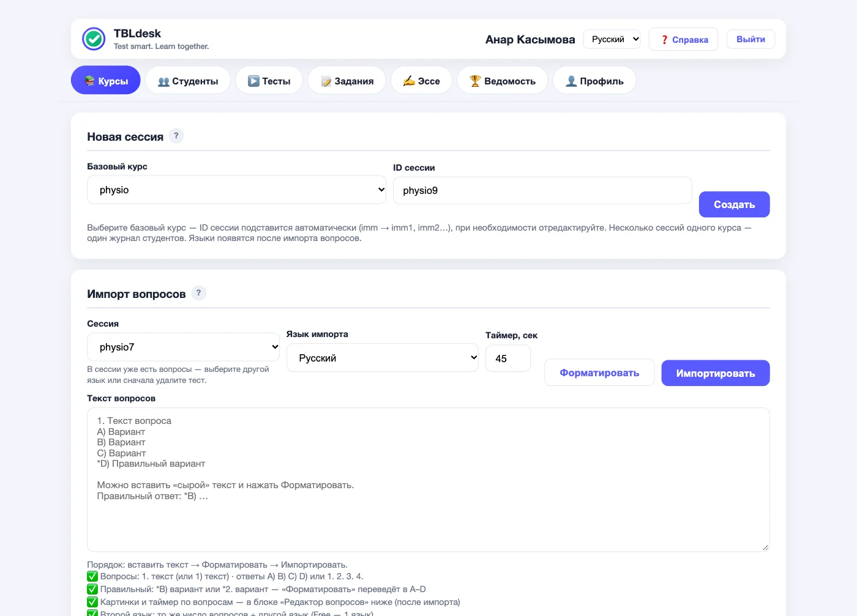This screenshot has height=616, width=857.
Task: Open the Сессия dropdown showing physio7
Action: coord(184,347)
